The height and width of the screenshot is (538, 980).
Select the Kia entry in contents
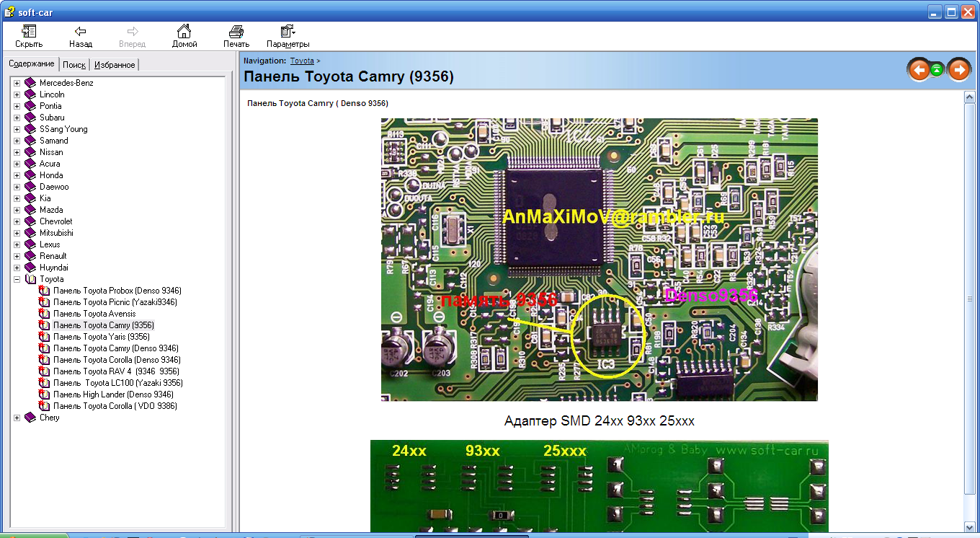(45, 198)
